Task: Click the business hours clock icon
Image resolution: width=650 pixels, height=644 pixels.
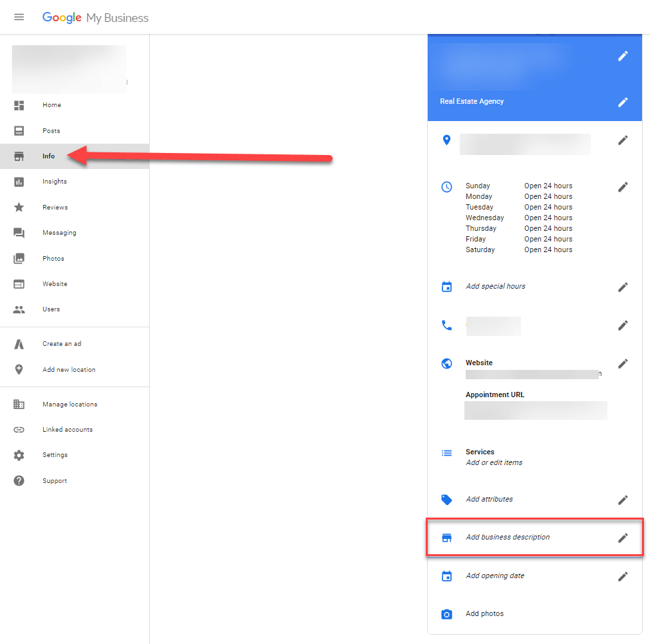Action: 446,187
